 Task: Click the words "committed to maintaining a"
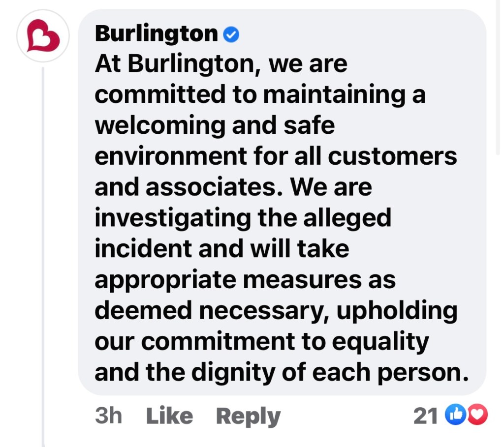[x=259, y=95]
